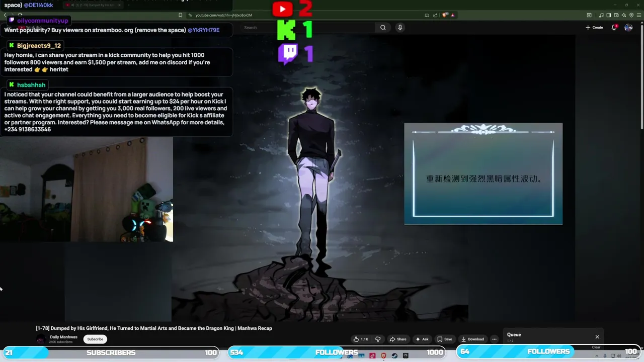Dislike the video with thumbs down

point(378,339)
